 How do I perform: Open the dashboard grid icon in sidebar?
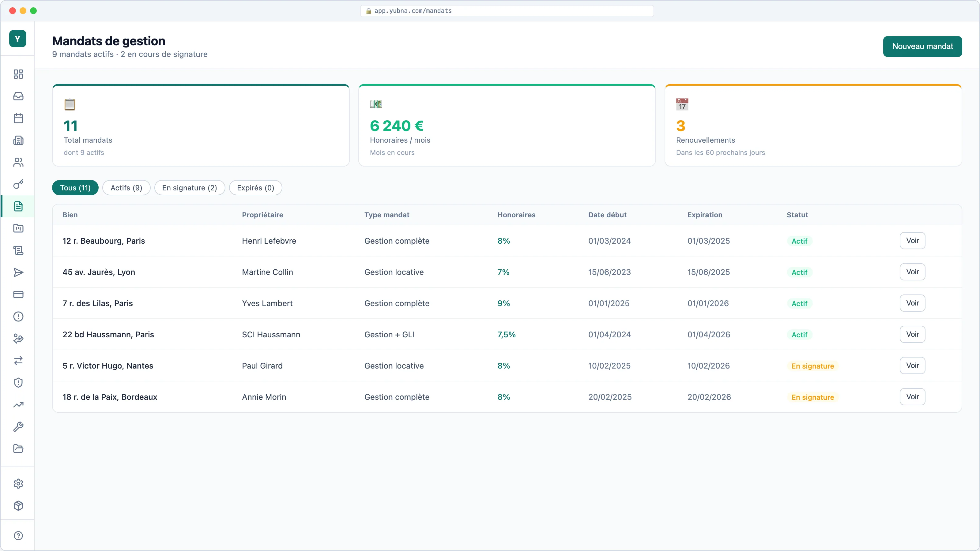[18, 74]
